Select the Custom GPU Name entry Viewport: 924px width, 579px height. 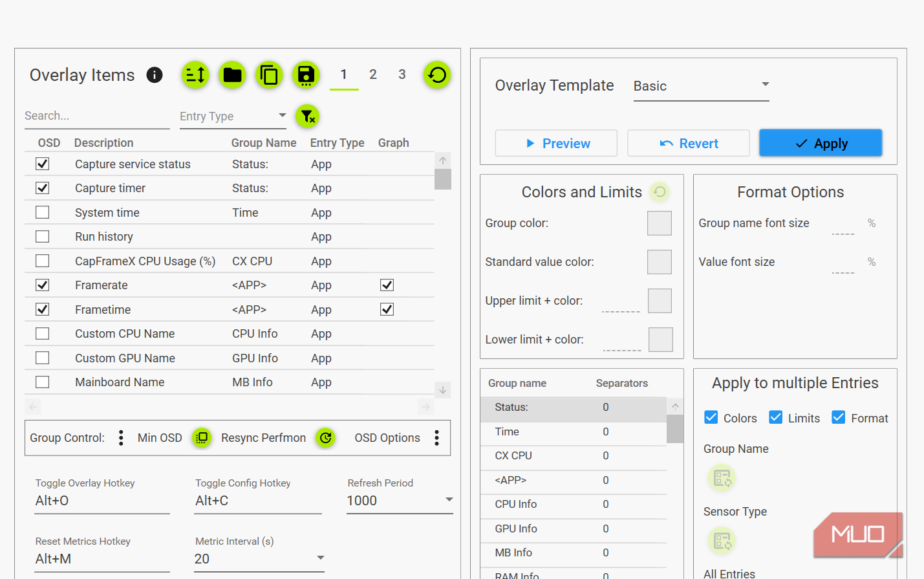click(125, 358)
